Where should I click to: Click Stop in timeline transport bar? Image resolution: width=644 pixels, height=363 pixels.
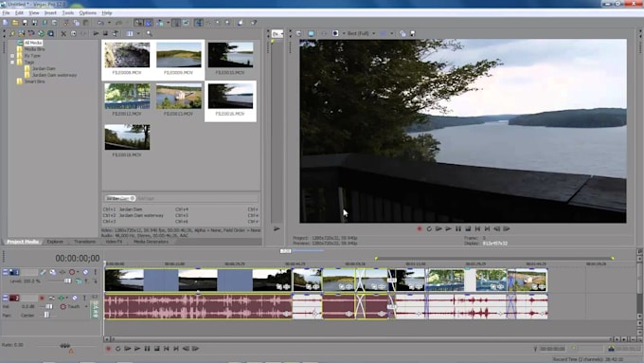coord(157,349)
